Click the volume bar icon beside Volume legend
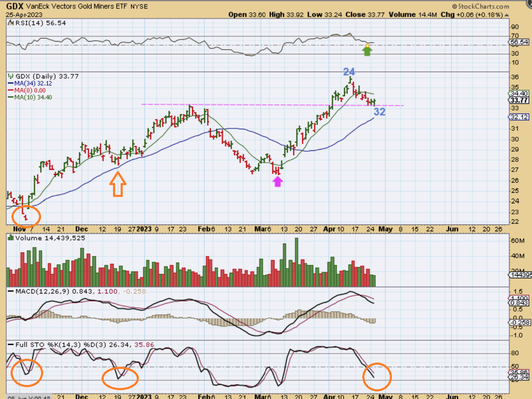 [10, 238]
